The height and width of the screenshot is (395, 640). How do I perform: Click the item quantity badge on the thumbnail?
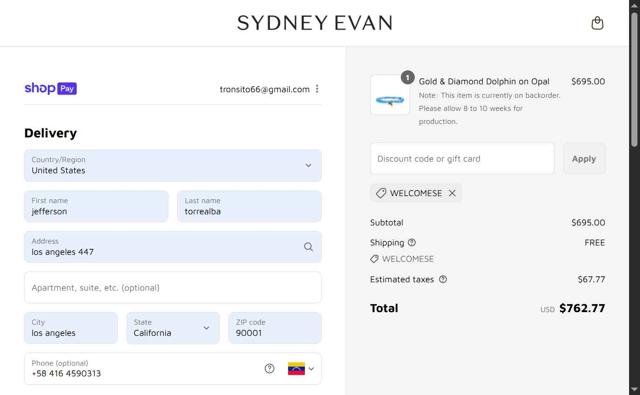tap(407, 78)
